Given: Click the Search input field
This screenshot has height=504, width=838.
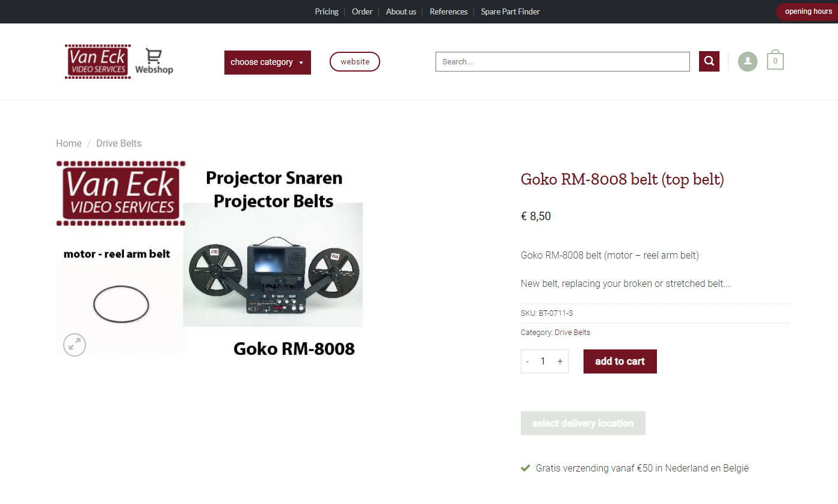Looking at the screenshot, I should (x=562, y=61).
